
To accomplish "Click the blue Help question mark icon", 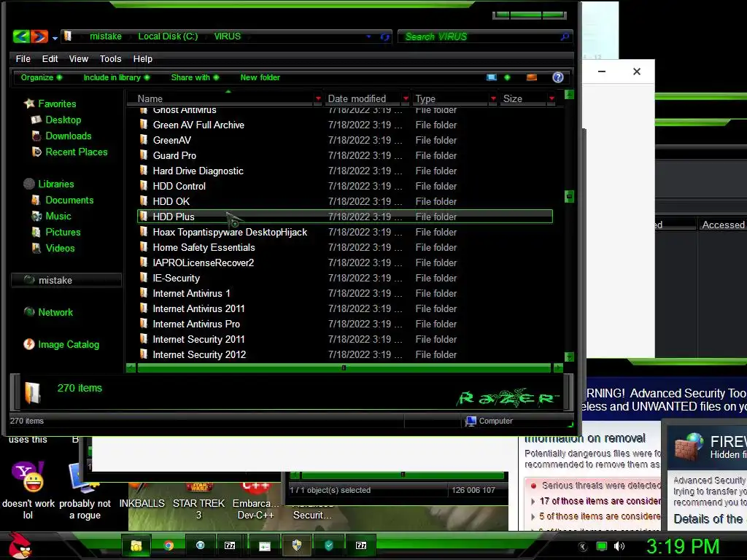I will click(x=558, y=77).
